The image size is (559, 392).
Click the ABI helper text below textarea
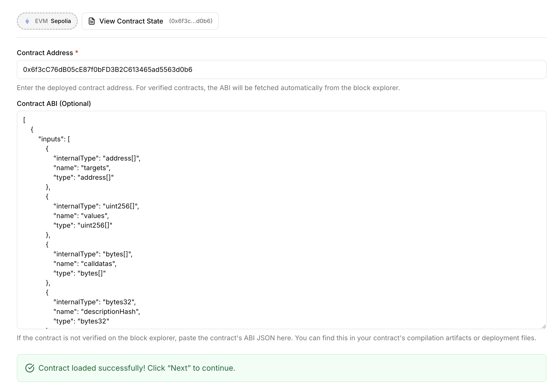(276, 338)
